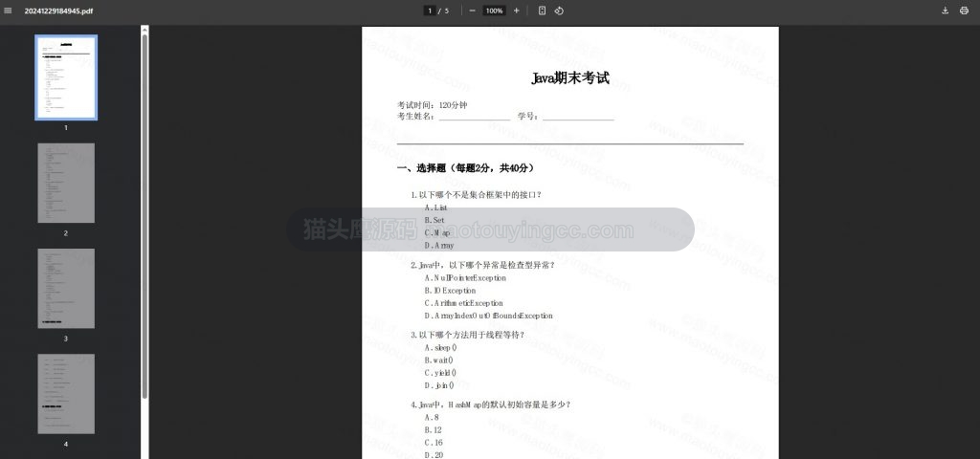Click option C. 16
This screenshot has height=459, width=980.
pyautogui.click(x=434, y=443)
